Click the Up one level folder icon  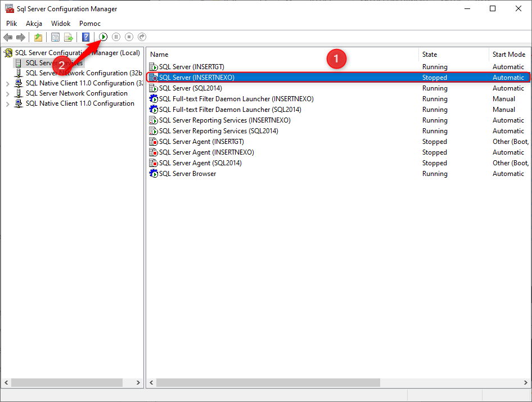[38, 37]
